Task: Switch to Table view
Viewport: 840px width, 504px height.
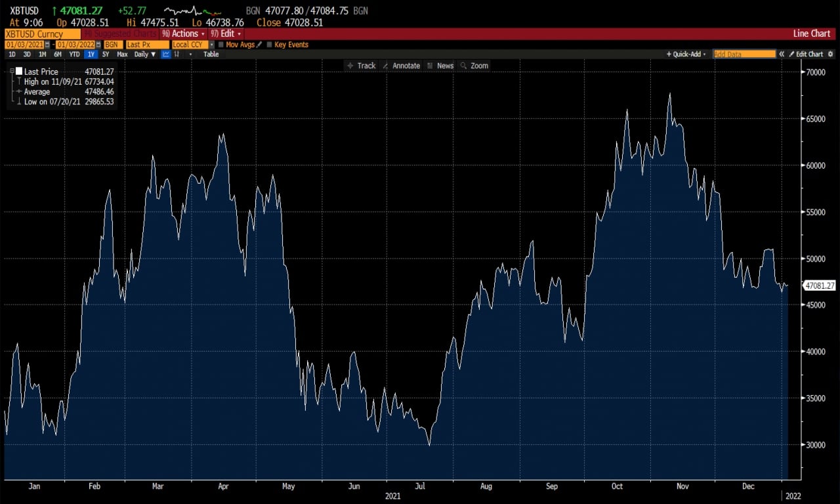Action: pos(211,54)
